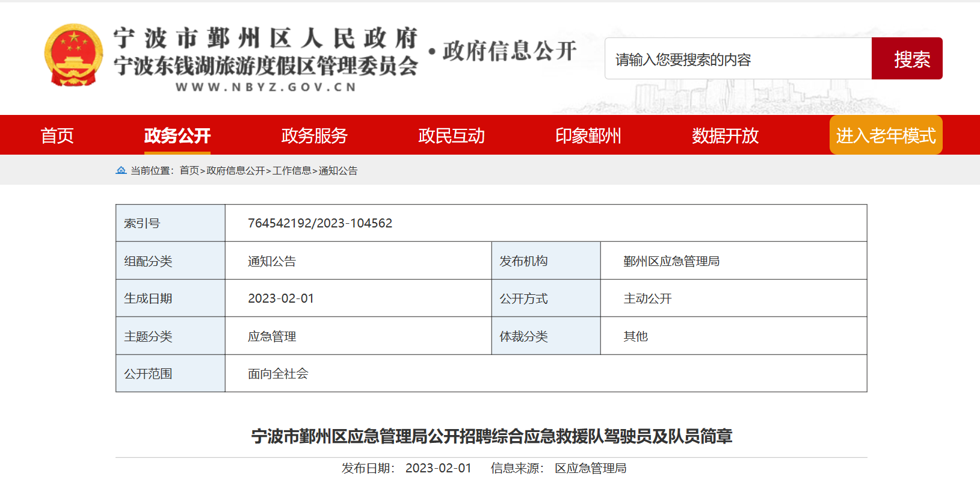The height and width of the screenshot is (482, 980).
Task: Click the home icon beside 当前位置
Action: [x=121, y=170]
